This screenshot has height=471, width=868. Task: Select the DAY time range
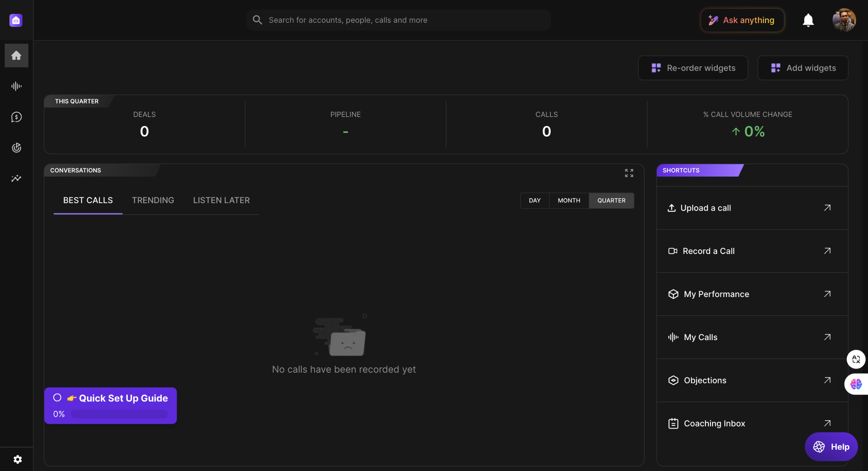pos(534,200)
